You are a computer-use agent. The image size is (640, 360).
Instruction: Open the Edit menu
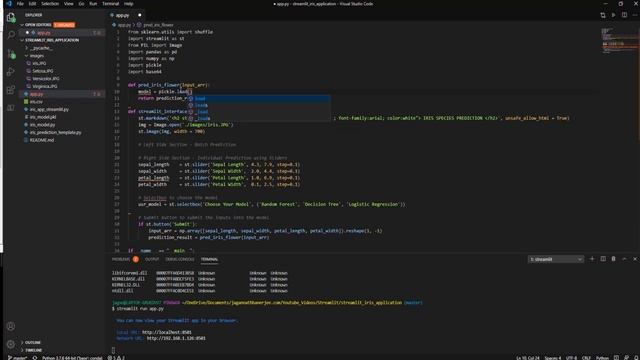pyautogui.click(x=32, y=4)
